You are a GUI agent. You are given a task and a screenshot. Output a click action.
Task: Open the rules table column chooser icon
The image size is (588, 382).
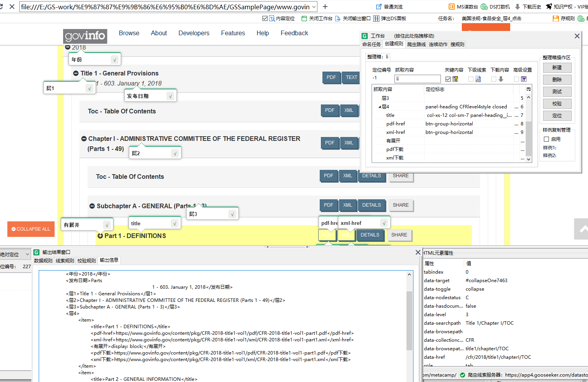(x=528, y=89)
